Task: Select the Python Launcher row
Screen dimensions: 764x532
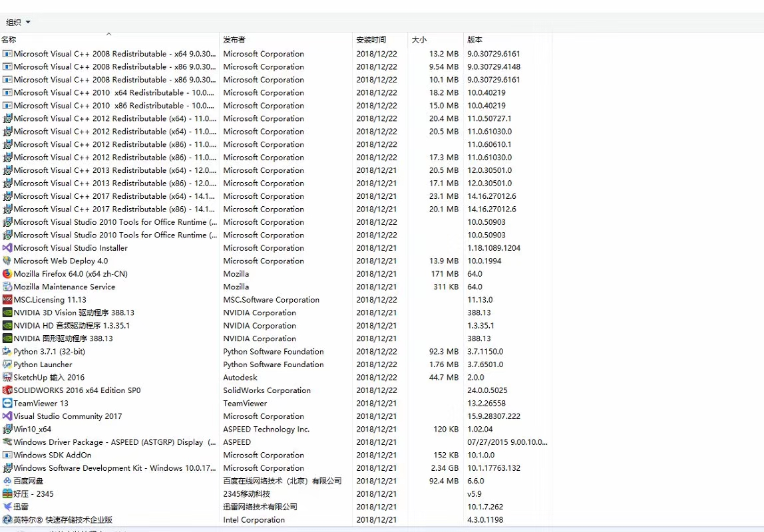Action: (43, 364)
